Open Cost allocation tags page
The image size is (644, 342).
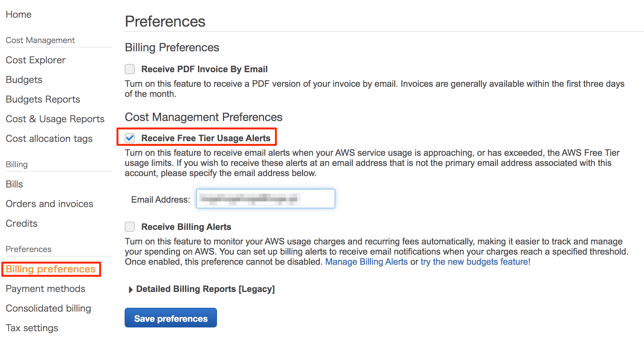point(49,139)
